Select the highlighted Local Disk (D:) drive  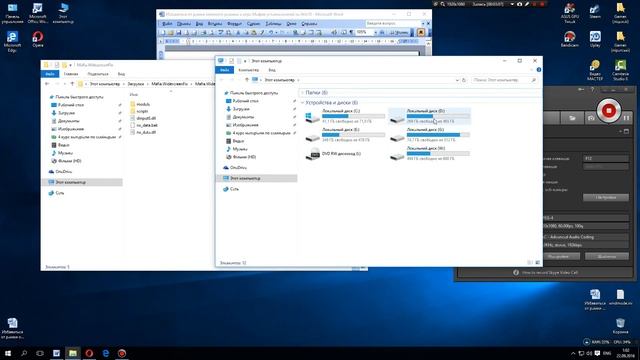[429, 116]
